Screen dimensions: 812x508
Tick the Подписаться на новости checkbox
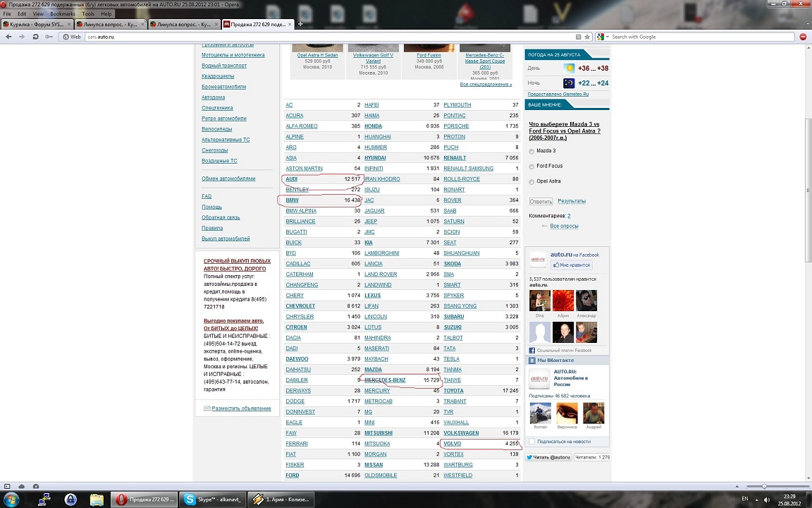(x=531, y=442)
